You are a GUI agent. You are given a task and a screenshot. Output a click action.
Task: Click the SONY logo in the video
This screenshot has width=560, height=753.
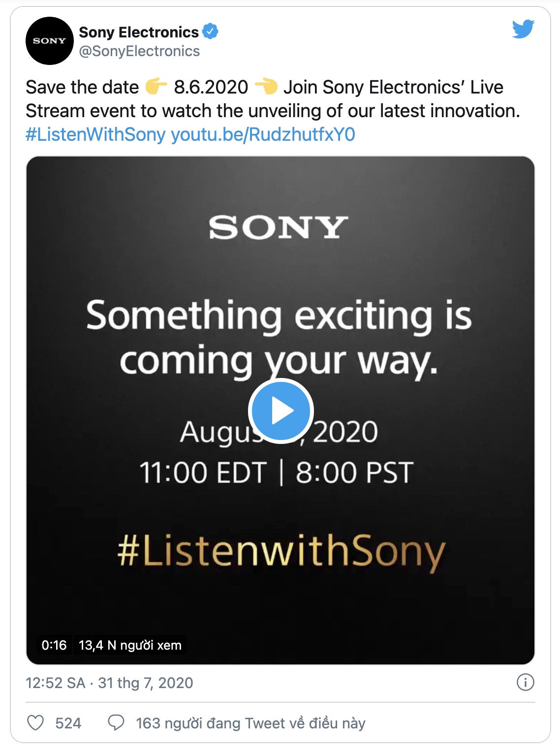pyautogui.click(x=279, y=227)
